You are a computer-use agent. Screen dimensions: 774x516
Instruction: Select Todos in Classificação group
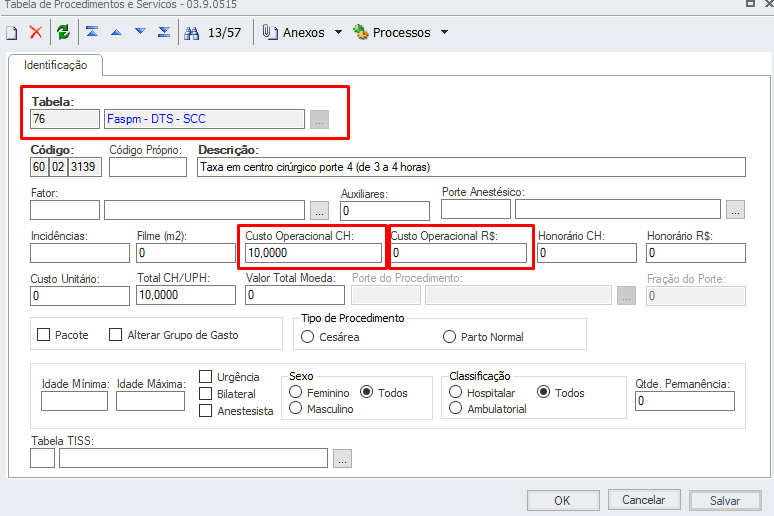(x=543, y=392)
